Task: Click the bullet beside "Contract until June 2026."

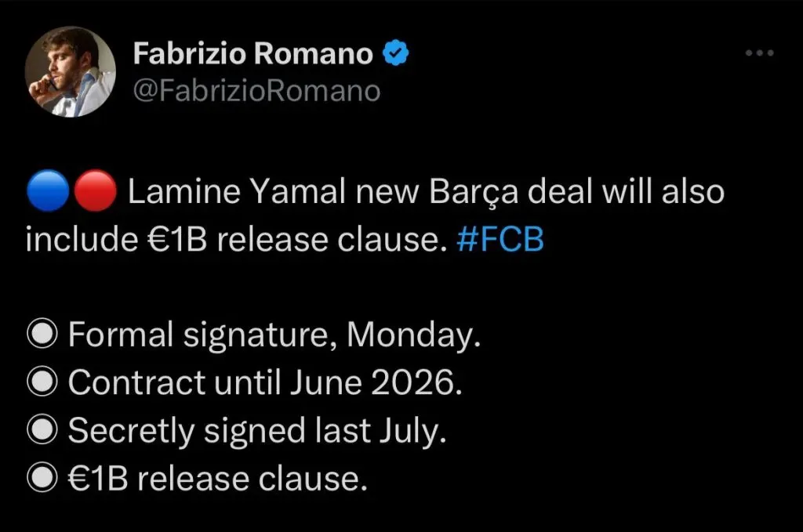Action: point(42,384)
